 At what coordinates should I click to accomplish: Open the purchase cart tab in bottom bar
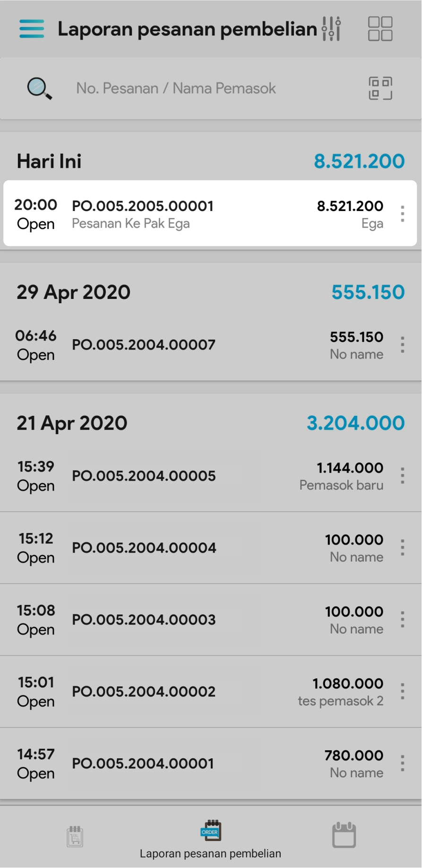(x=75, y=836)
